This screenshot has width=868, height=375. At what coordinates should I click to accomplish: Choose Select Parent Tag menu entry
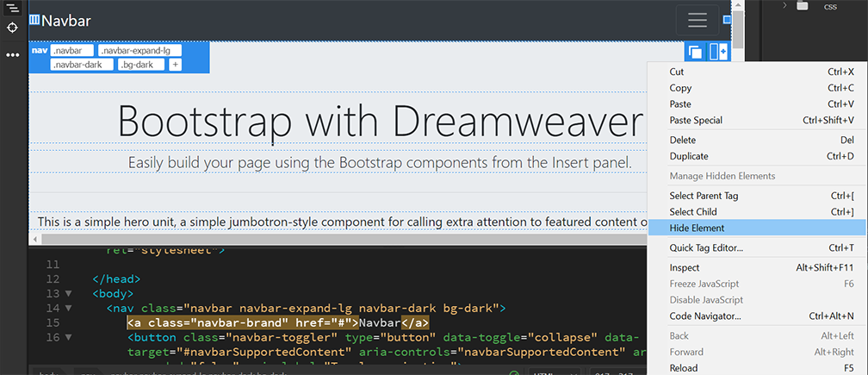click(756, 196)
